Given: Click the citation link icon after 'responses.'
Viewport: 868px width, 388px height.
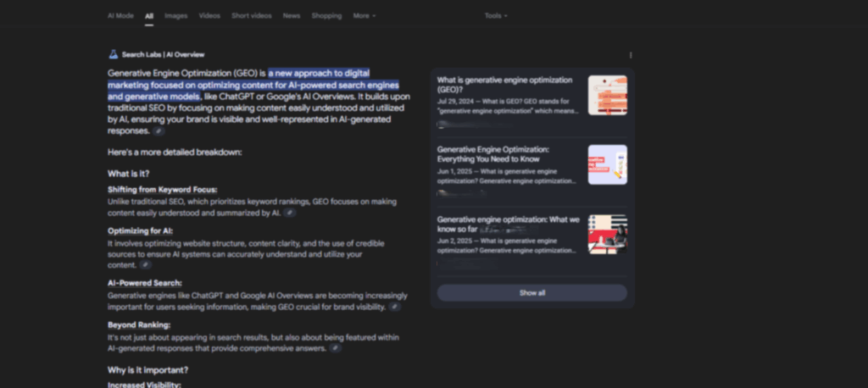Looking at the screenshot, I should coord(159,131).
